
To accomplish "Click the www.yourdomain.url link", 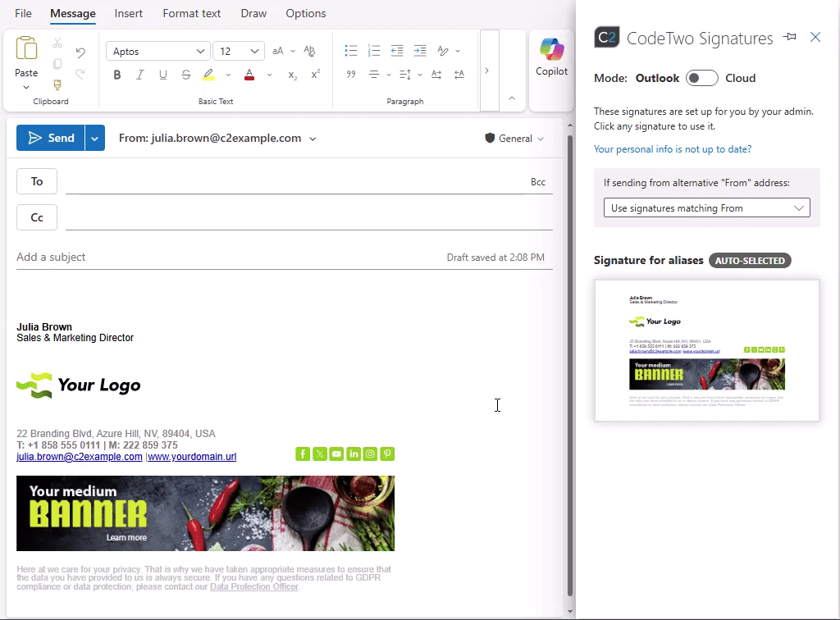I will point(192,457).
